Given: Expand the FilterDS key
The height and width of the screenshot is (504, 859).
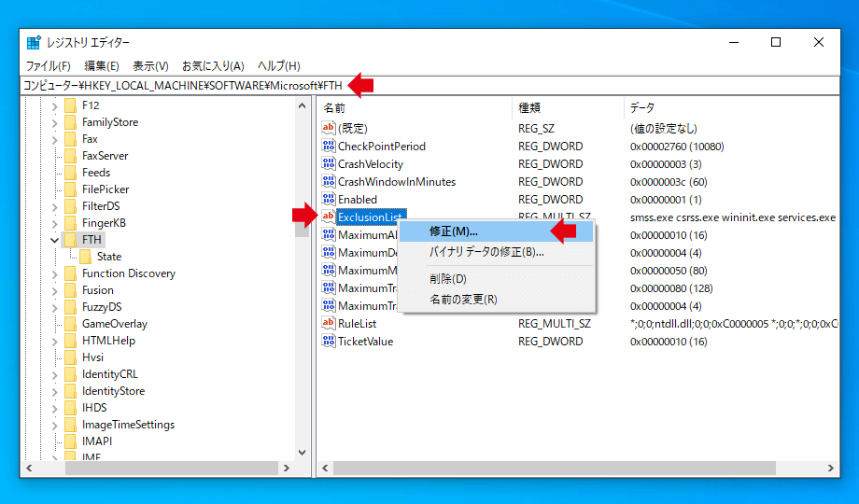Looking at the screenshot, I should [x=54, y=206].
